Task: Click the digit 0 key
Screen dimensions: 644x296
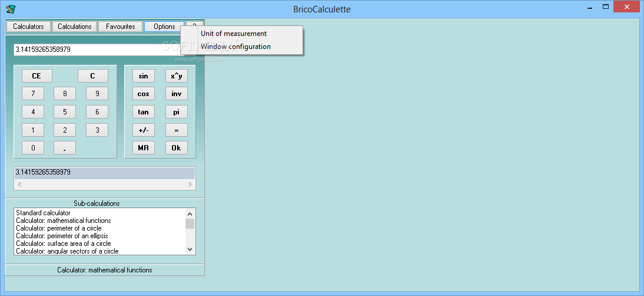Action: [x=33, y=148]
